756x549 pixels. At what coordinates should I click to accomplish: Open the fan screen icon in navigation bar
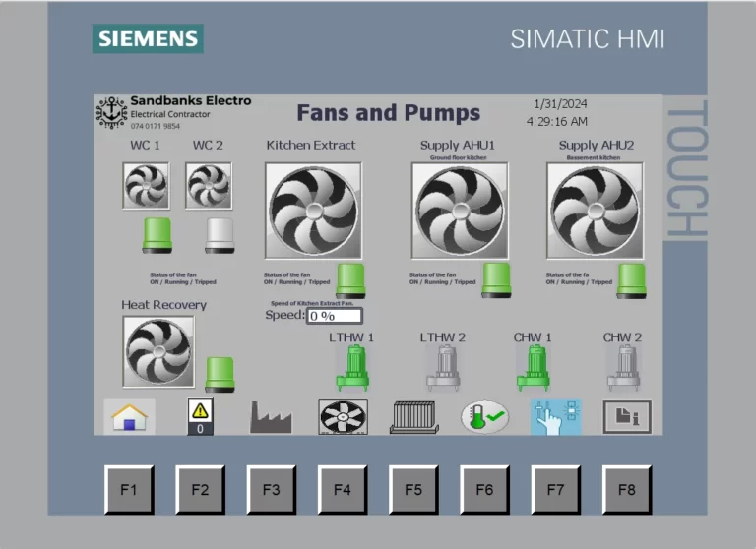[x=343, y=417]
